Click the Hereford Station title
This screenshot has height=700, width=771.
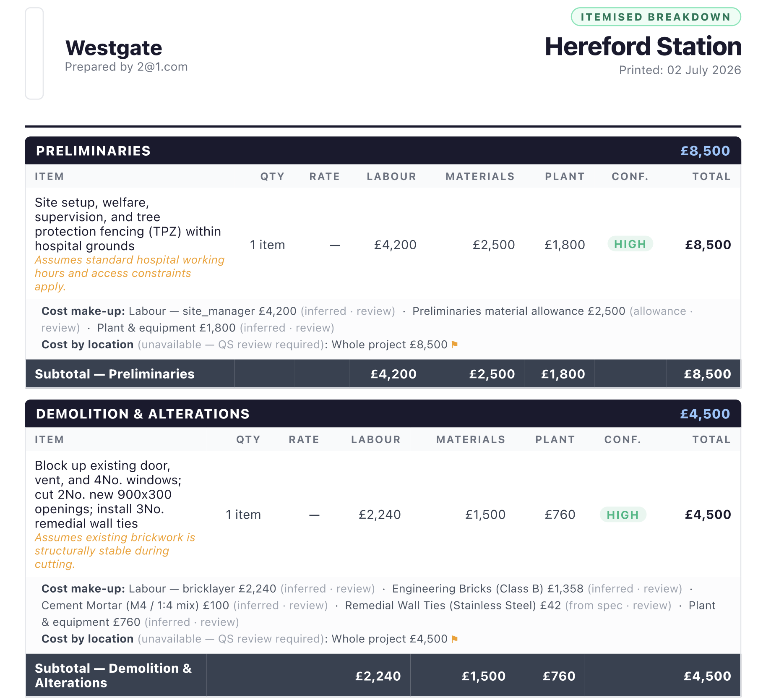point(643,46)
